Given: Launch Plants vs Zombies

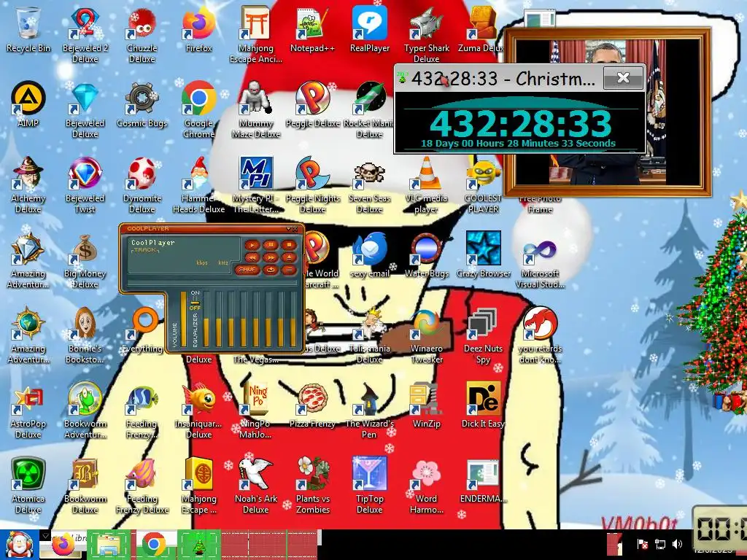Looking at the screenshot, I should (312, 486).
